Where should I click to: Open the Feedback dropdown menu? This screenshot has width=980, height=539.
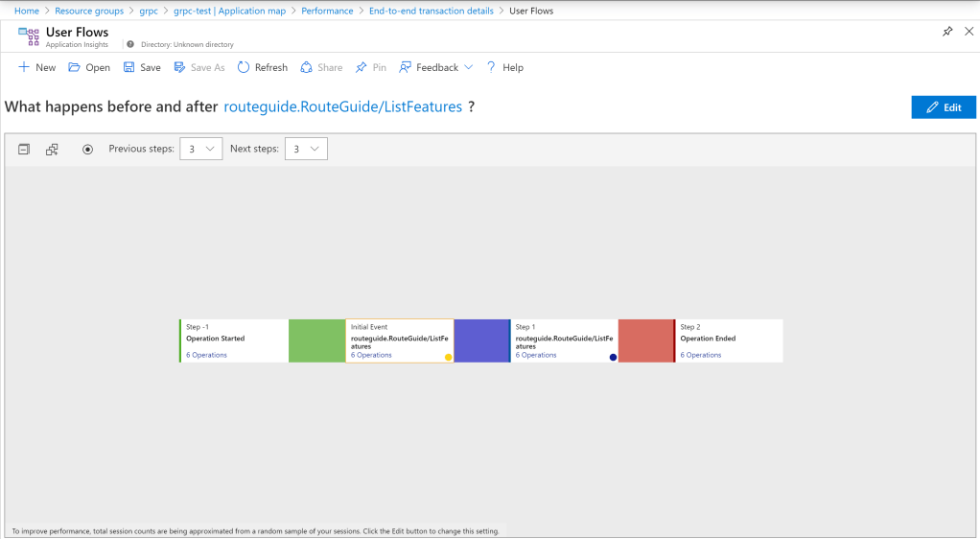pyautogui.click(x=436, y=67)
